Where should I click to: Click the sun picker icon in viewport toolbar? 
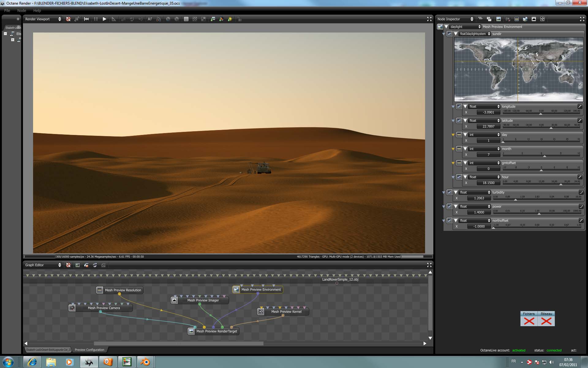pos(230,19)
